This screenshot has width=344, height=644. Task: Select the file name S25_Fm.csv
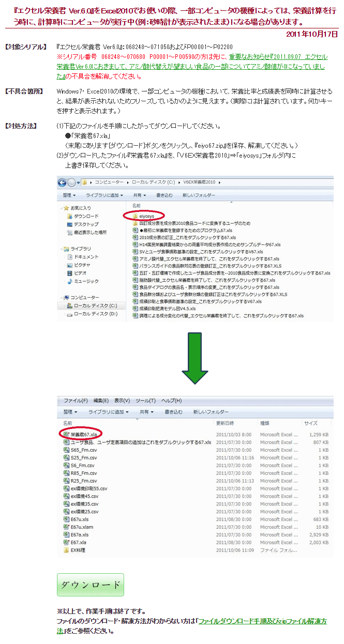coord(84,458)
